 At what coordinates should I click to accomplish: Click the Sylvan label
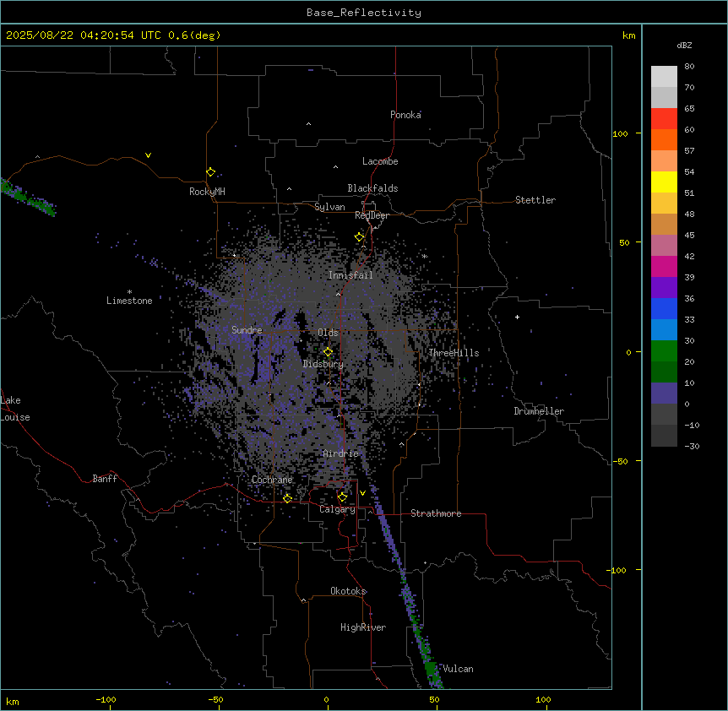[x=329, y=207]
